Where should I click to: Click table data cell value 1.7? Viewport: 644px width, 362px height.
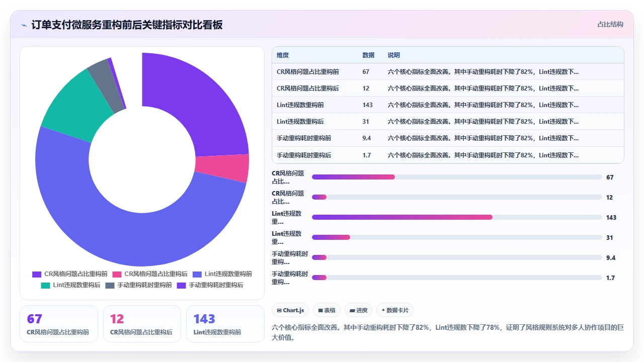click(x=367, y=155)
